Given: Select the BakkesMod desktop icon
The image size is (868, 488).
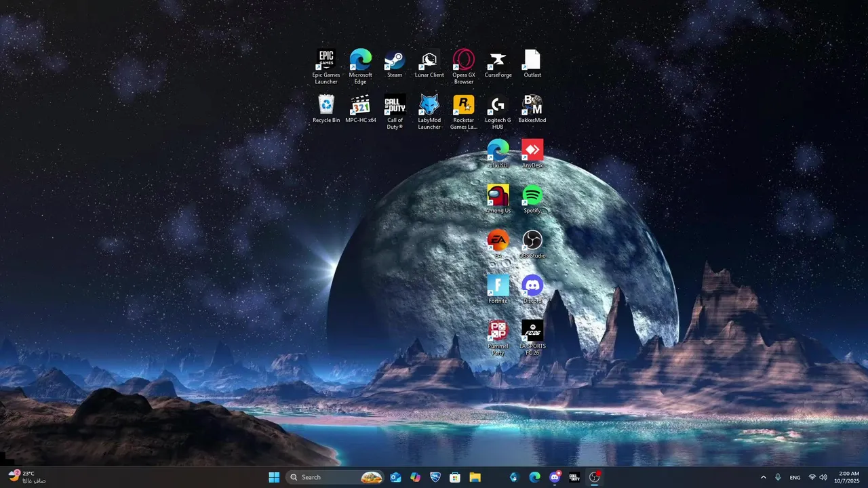Looking at the screenshot, I should [x=532, y=109].
